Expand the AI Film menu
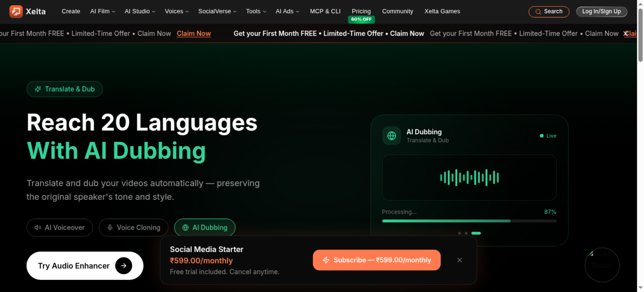This screenshot has width=644, height=292. (x=103, y=11)
